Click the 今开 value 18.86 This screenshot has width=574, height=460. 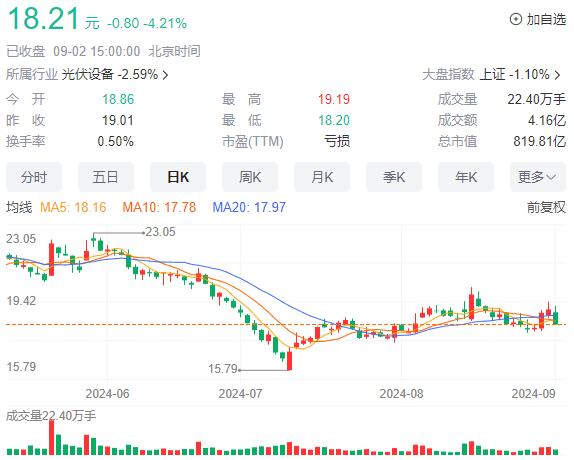[118, 99]
